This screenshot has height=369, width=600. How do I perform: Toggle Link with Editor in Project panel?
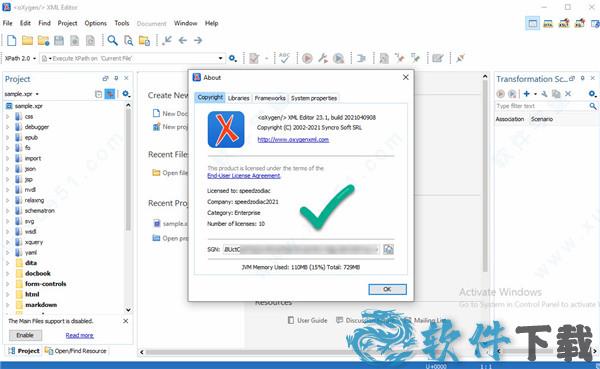pos(110,94)
